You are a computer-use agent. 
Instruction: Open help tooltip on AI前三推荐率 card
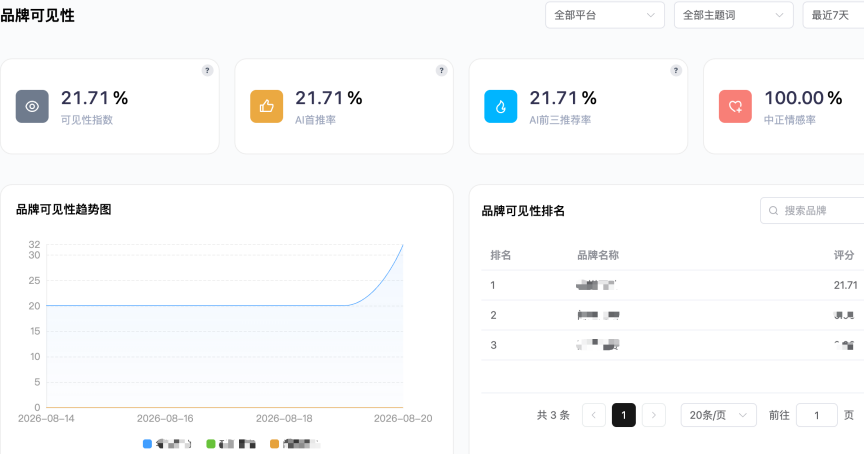(x=676, y=71)
